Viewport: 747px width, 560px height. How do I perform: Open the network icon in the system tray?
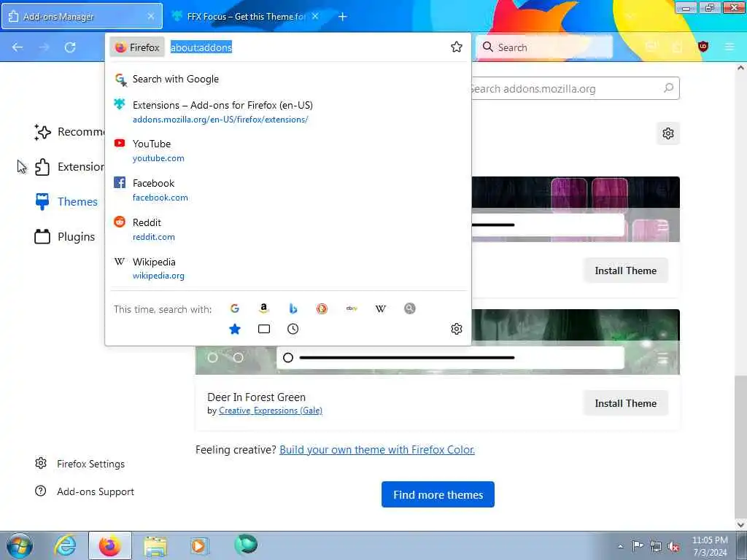(656, 546)
